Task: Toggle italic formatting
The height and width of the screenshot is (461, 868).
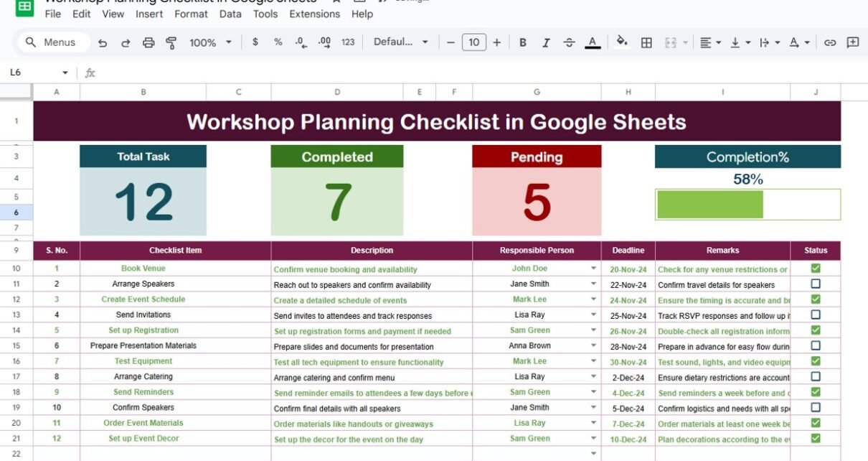Action: [546, 42]
